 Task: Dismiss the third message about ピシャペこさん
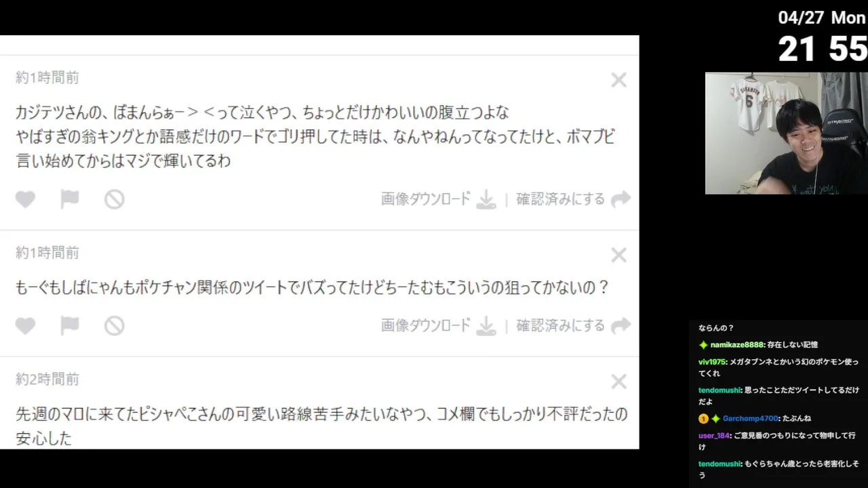click(618, 382)
